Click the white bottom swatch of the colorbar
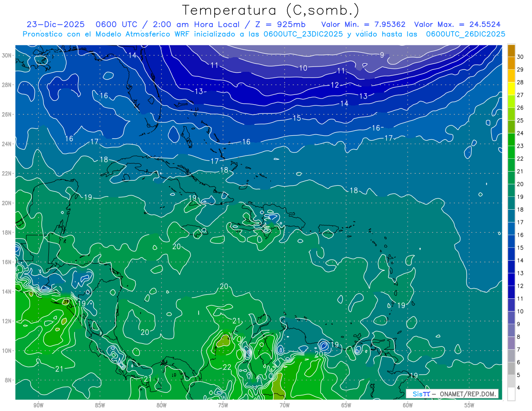Image resolution: width=532 pixels, height=411 pixels. pyautogui.click(x=511, y=394)
